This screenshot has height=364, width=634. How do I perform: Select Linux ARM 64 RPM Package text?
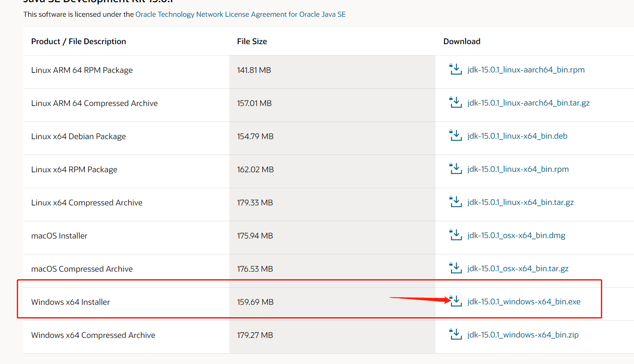click(x=82, y=70)
